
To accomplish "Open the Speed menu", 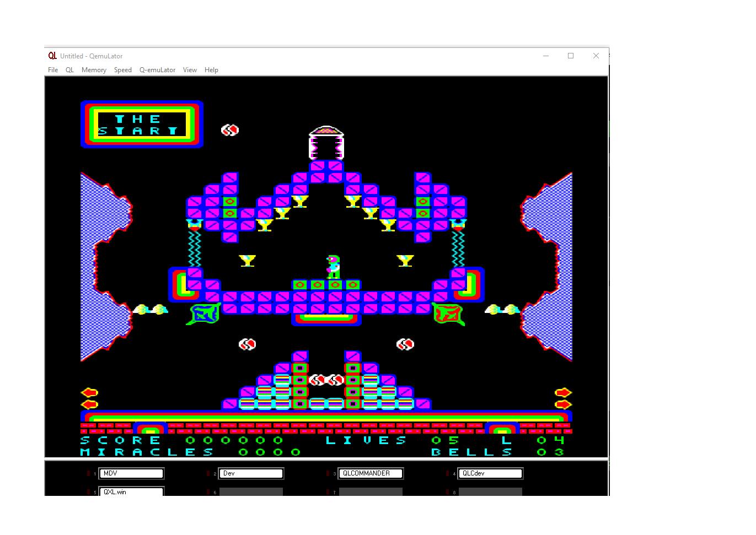I will tap(123, 70).
